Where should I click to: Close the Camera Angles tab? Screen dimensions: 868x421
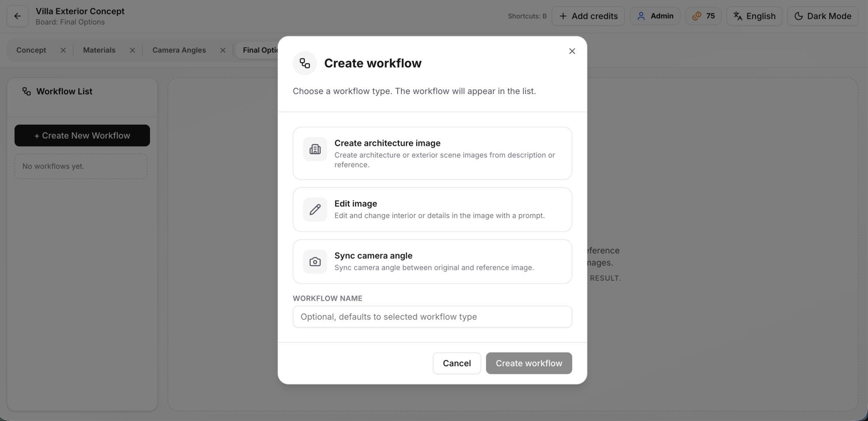223,50
